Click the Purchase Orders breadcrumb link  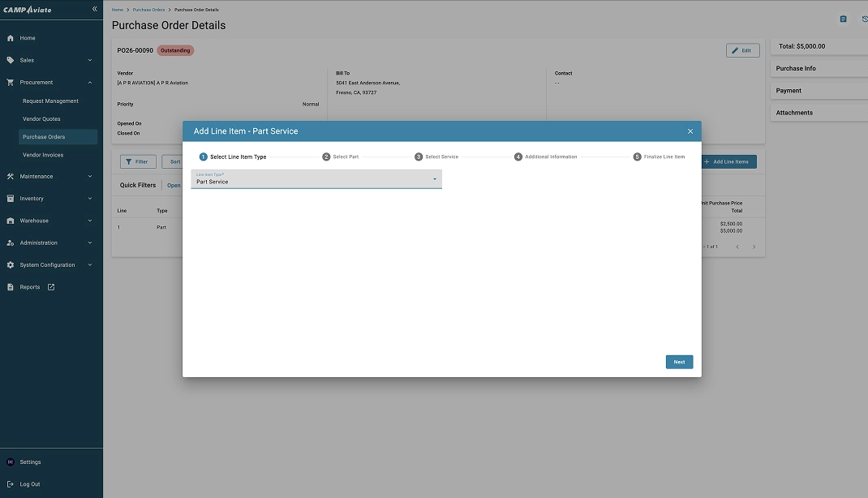(149, 10)
